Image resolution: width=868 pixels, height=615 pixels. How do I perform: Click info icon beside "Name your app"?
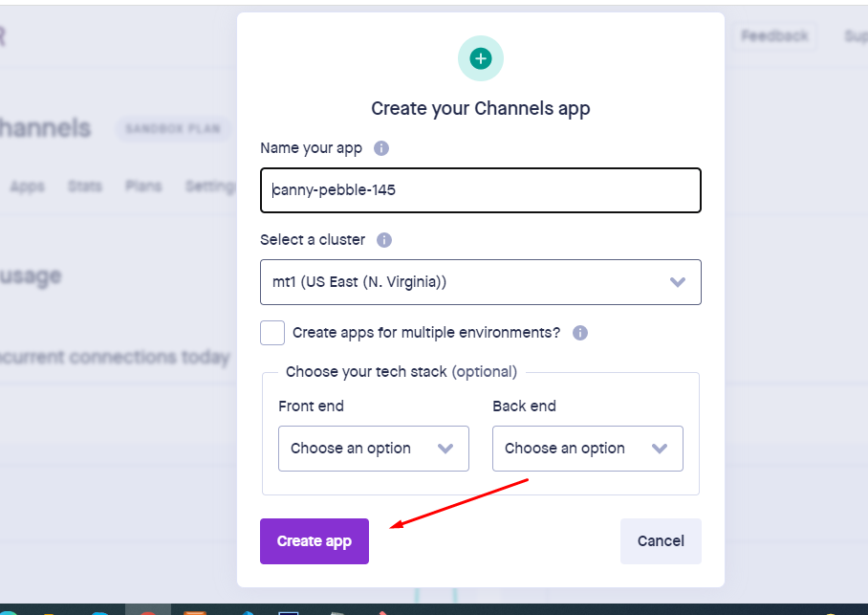(x=381, y=148)
